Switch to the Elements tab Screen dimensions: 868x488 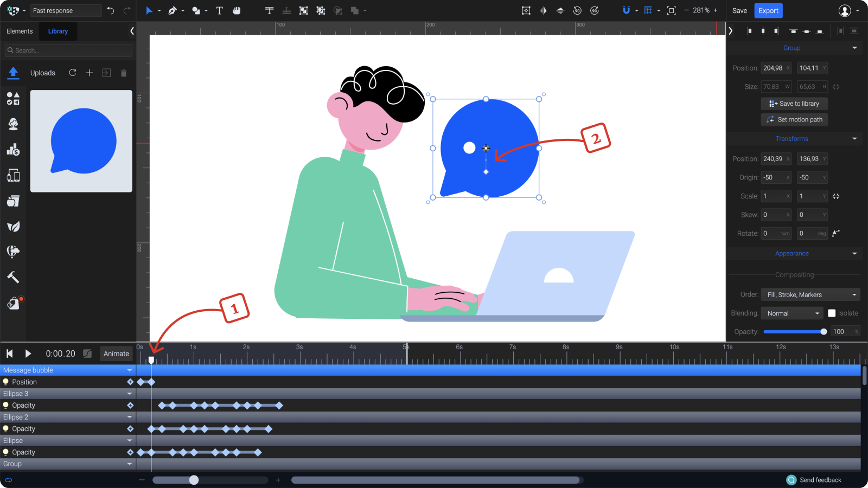[x=20, y=31]
